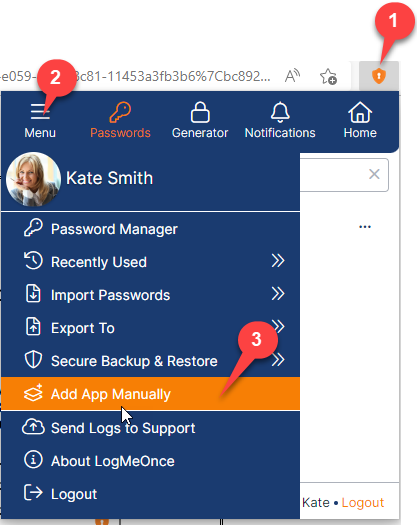
Task: Open the Notifications tab
Action: pyautogui.click(x=280, y=120)
